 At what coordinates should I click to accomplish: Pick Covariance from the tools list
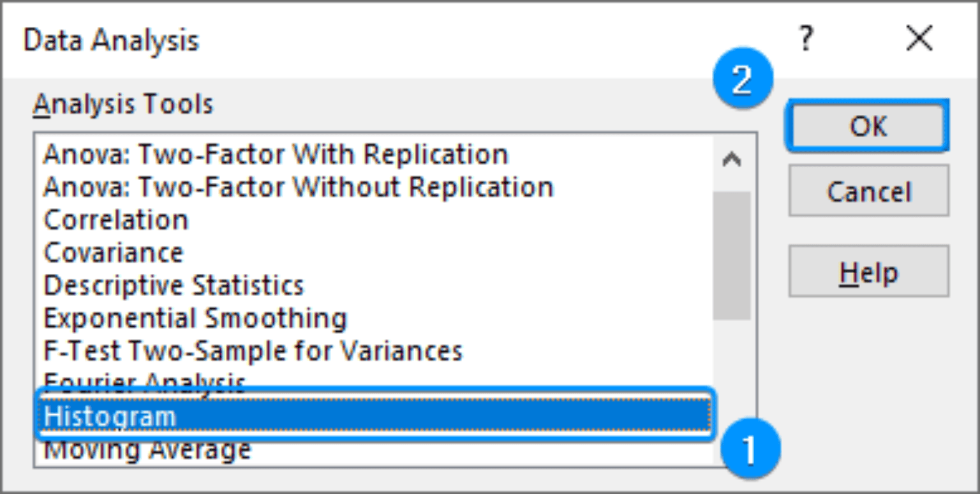click(x=114, y=253)
